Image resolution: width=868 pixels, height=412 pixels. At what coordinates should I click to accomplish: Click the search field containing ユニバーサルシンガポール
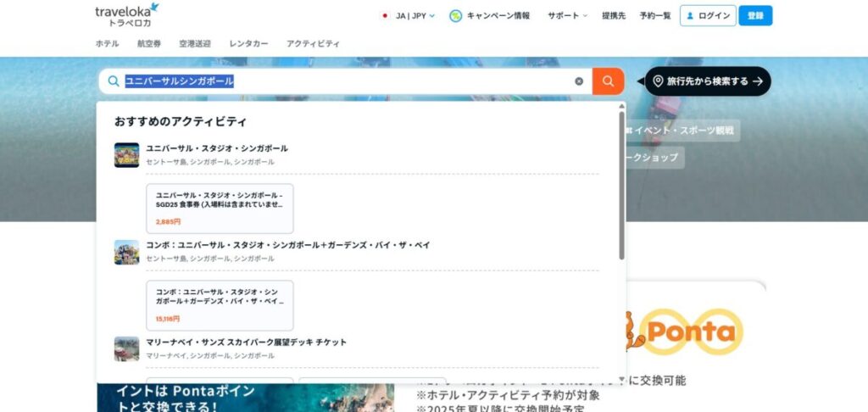coord(346,81)
